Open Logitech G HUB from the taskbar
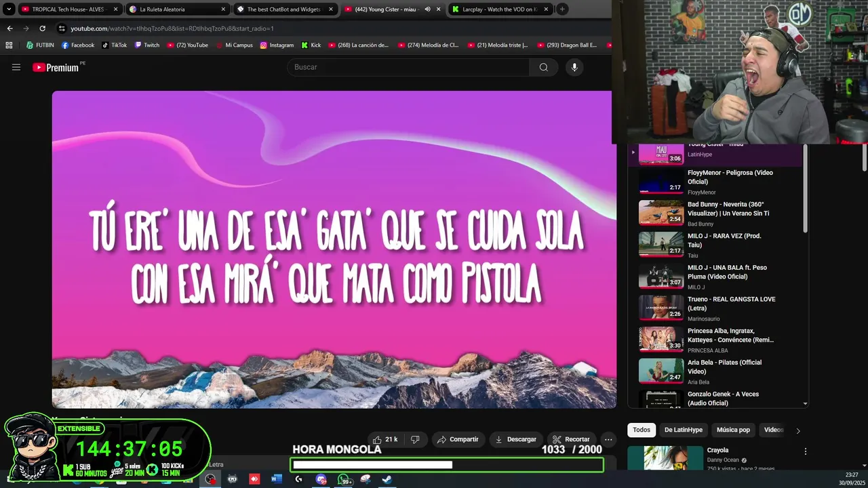Image resolution: width=868 pixels, height=488 pixels. point(298,479)
